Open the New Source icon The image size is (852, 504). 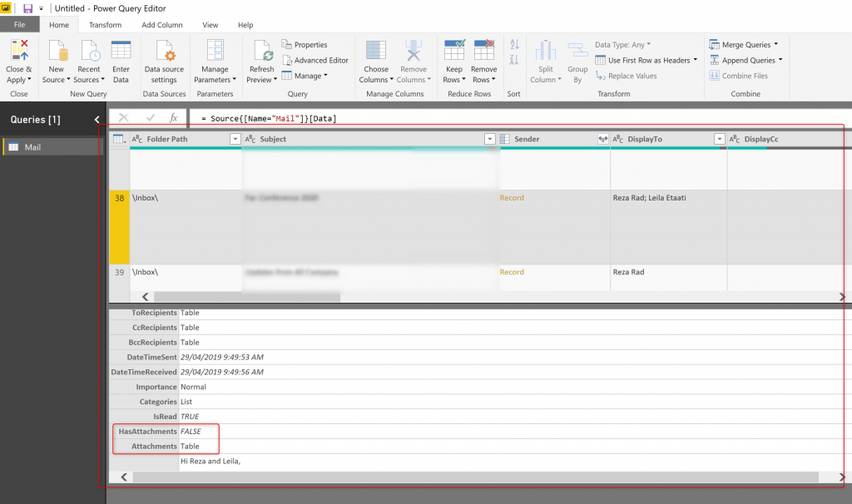click(56, 52)
